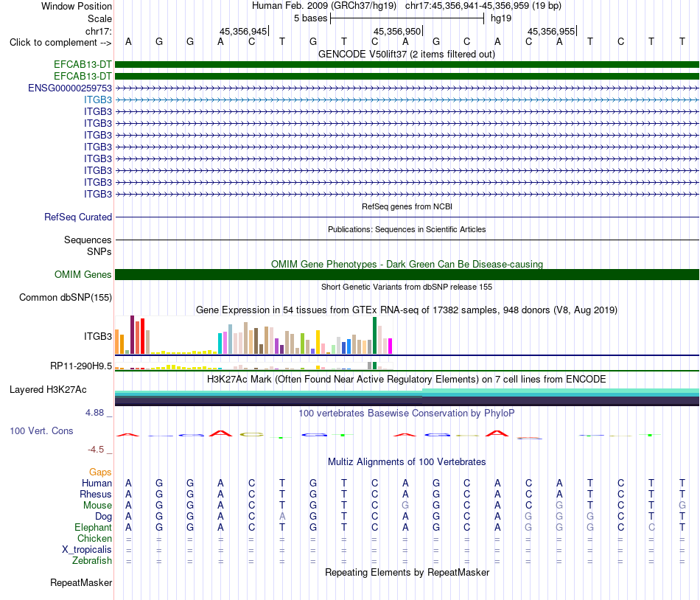Viewport: 700px width, 600px height.
Task: Open 'Publications: Sequences in Scientific Articles' title
Action: coord(407,229)
